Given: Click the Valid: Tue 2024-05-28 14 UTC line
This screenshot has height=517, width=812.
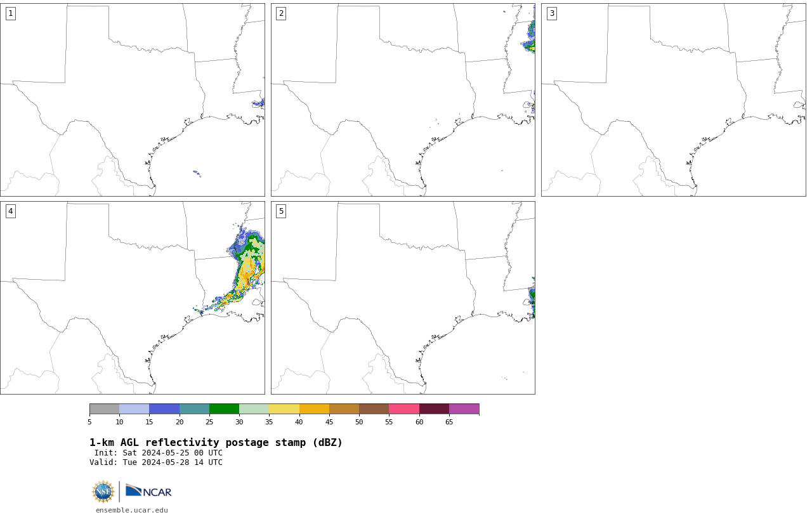Looking at the screenshot, I should coord(156,462).
